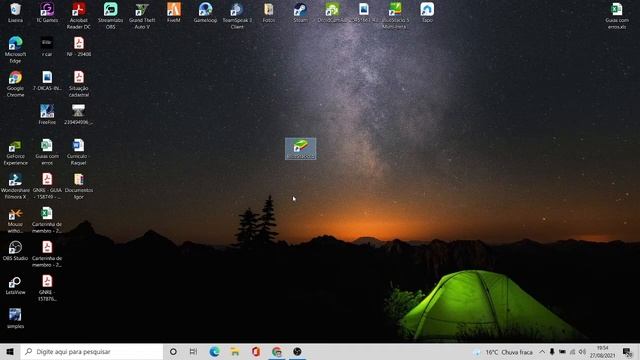Open Task View on the taskbar
The image size is (640, 360).
[193, 351]
